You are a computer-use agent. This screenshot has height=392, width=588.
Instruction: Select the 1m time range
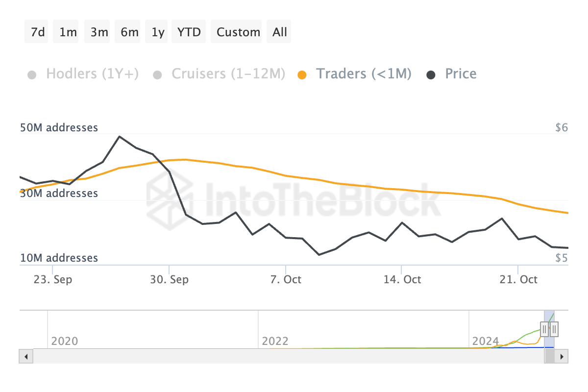click(x=68, y=32)
